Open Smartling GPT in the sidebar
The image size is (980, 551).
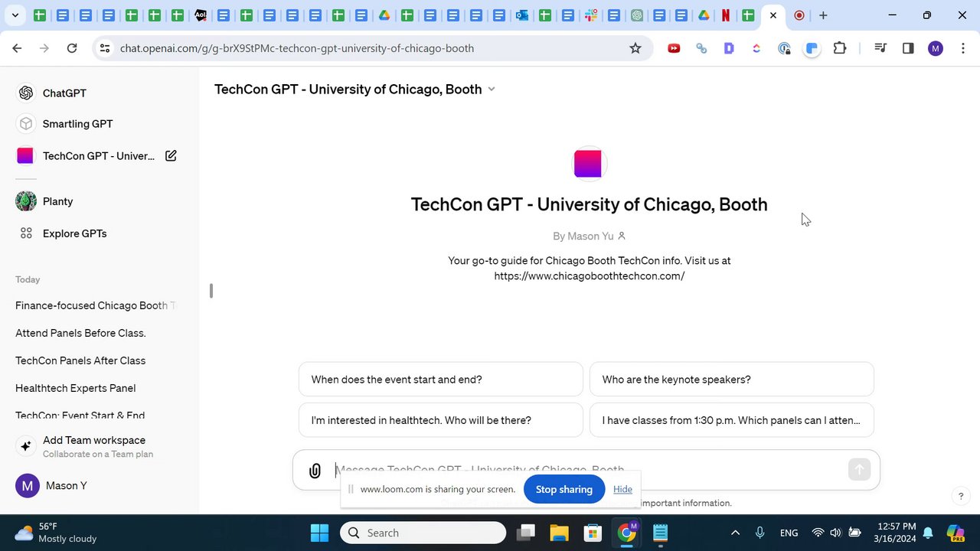pos(100,124)
